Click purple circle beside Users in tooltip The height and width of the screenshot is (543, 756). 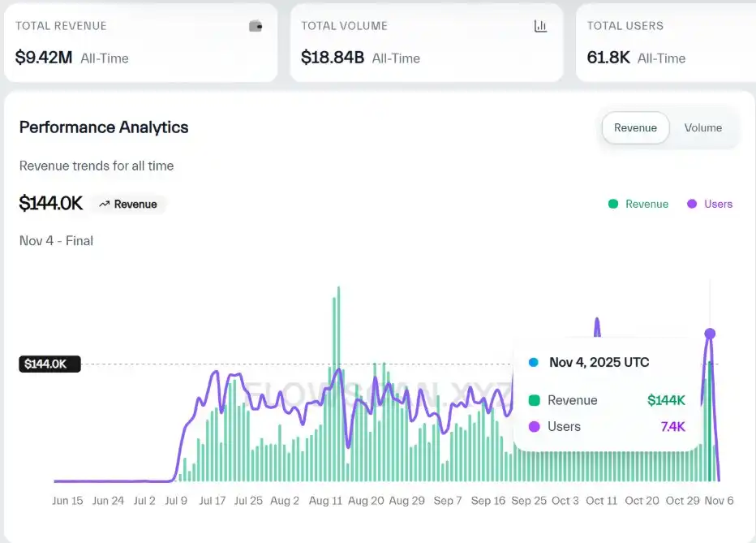tap(534, 426)
